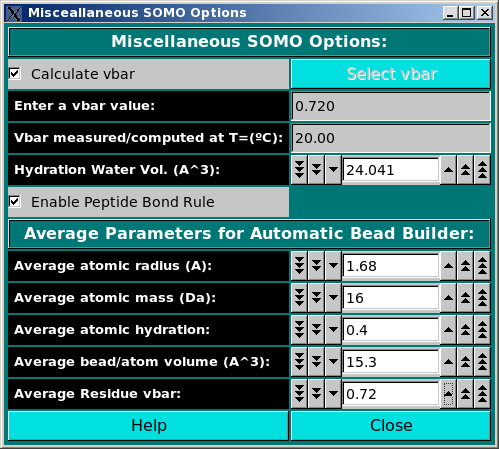Double-arrow decrease Hydration Water Vol.
The image size is (499, 449).
pyautogui.click(x=316, y=170)
